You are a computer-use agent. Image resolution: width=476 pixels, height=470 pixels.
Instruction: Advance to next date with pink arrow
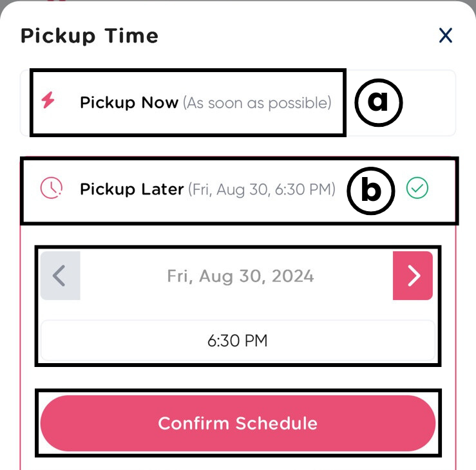413,276
